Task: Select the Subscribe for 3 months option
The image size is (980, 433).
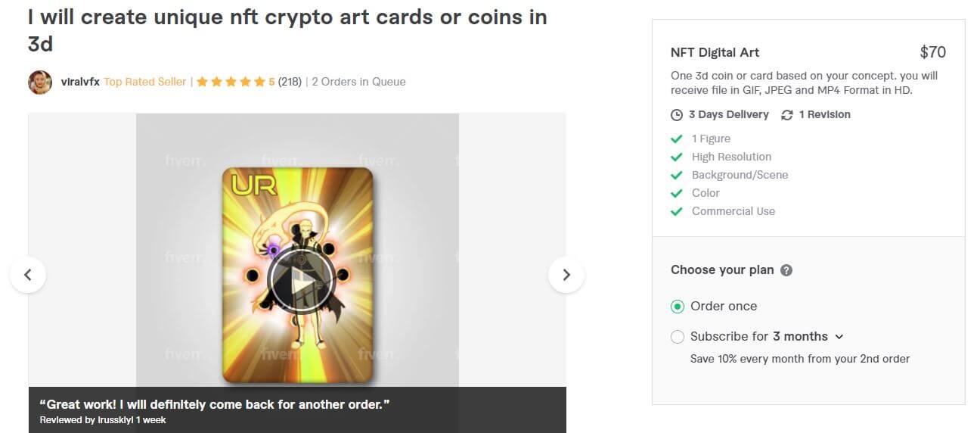Action: 678,337
